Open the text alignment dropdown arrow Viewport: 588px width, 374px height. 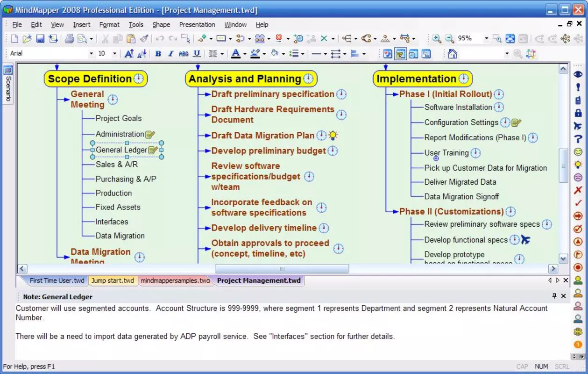(x=222, y=54)
